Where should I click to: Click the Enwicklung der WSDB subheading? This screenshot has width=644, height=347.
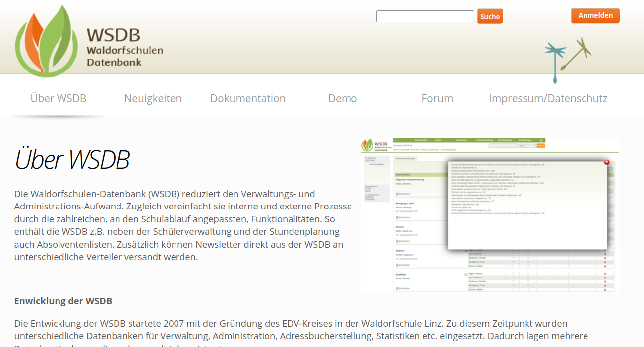tap(63, 301)
